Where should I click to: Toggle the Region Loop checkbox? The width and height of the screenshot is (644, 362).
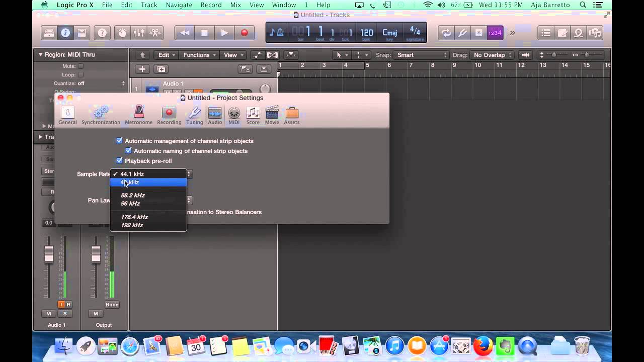point(80,74)
